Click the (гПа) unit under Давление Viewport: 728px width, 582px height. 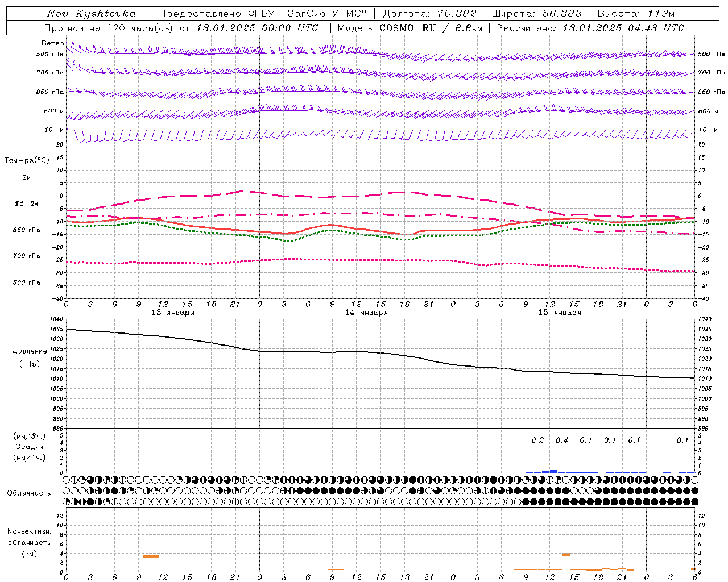(30, 364)
